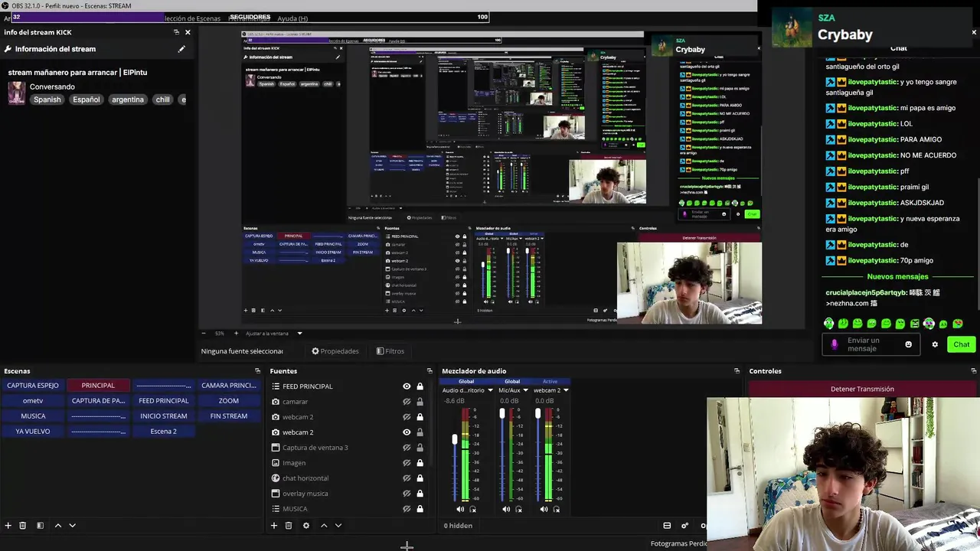Open source properties gear in Fuentes toolbar

(x=306, y=526)
